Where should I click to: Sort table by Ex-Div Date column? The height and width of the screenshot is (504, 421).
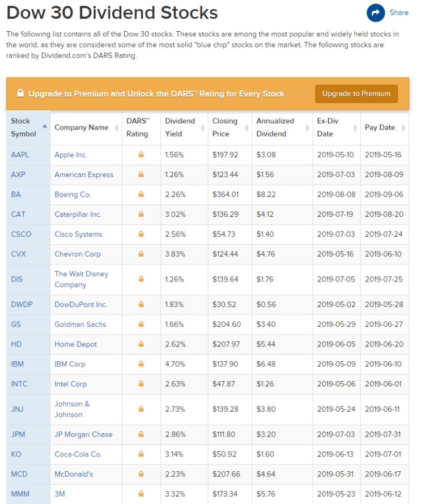(x=337, y=127)
